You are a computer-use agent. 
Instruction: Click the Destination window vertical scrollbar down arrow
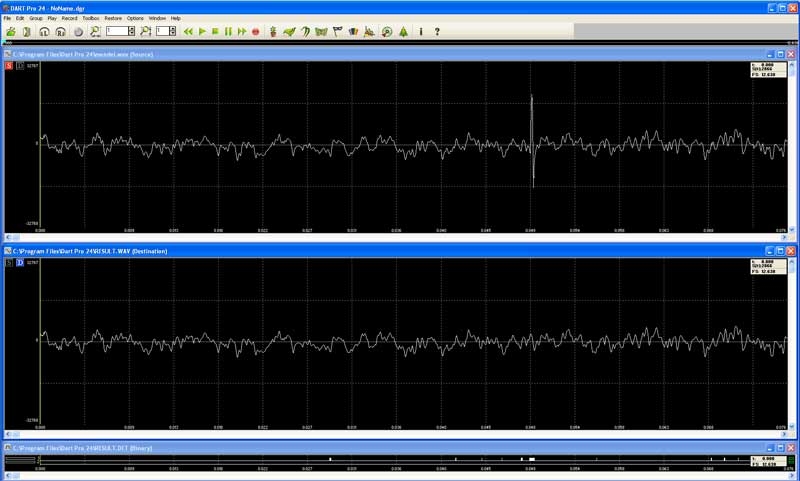(792, 427)
